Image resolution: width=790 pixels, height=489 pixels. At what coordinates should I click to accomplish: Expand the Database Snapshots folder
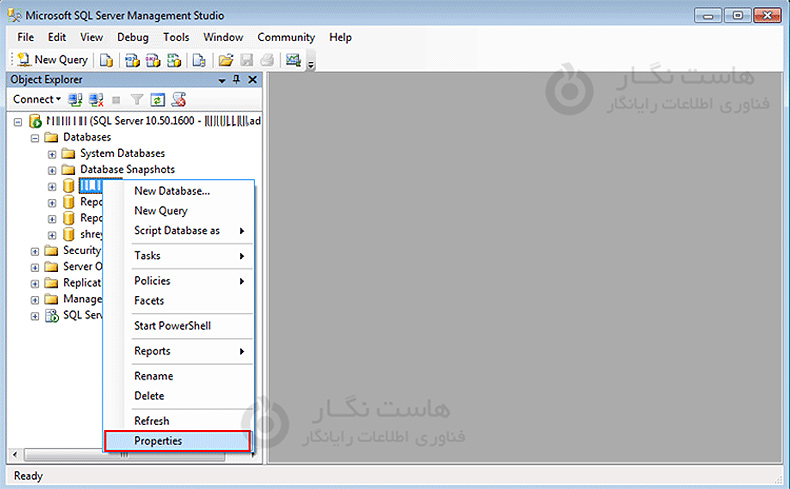52,170
